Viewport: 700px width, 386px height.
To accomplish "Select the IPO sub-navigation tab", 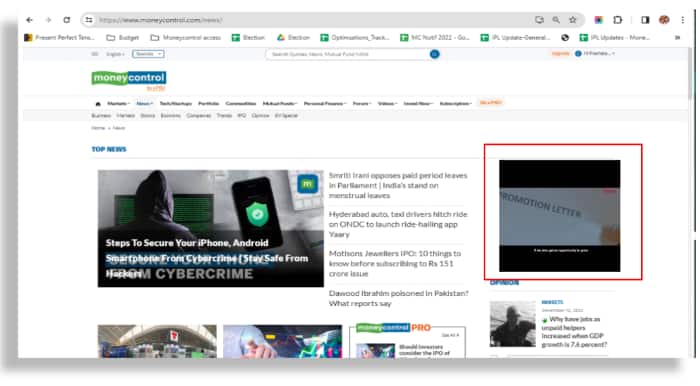I will (242, 116).
